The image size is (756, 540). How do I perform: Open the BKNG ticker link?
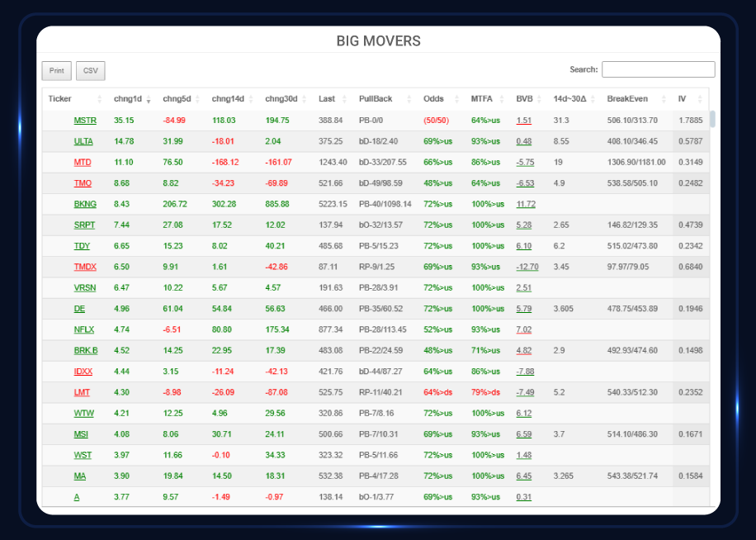tap(85, 204)
